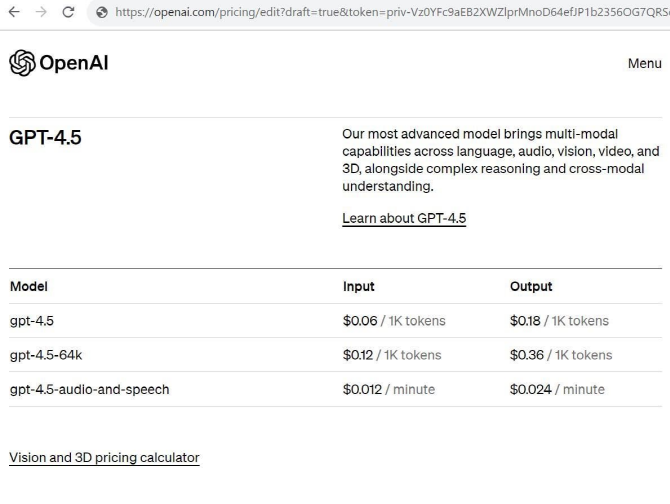This screenshot has width=670, height=504.
Task: Click the Output column header
Action: [531, 286]
